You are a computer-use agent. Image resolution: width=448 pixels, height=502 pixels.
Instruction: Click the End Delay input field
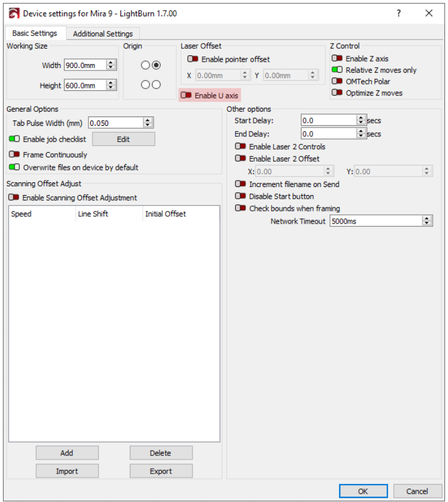tap(329, 134)
